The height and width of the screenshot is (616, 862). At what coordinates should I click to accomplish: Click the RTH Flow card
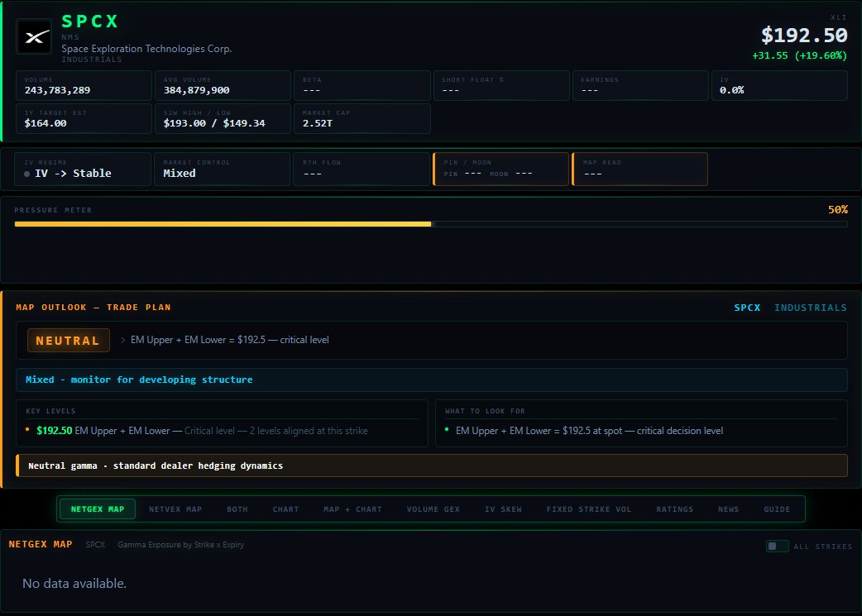362,170
